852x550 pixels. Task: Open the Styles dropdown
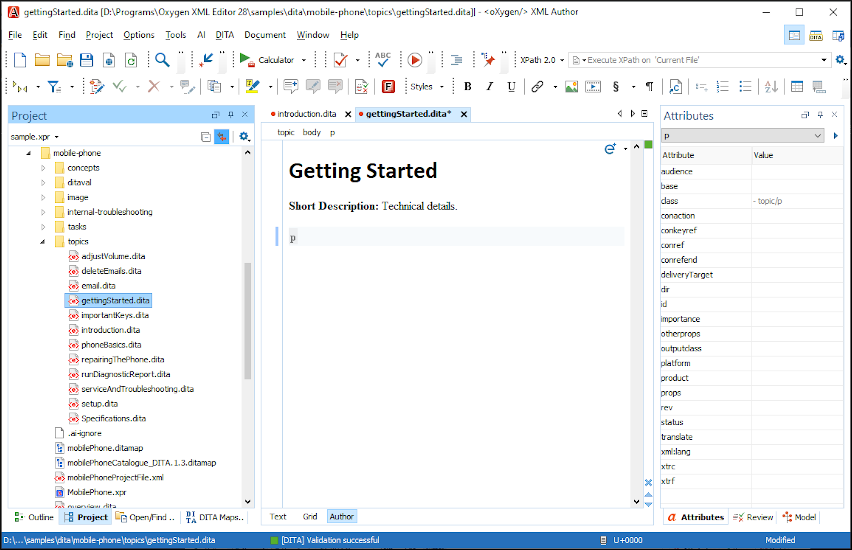point(425,87)
